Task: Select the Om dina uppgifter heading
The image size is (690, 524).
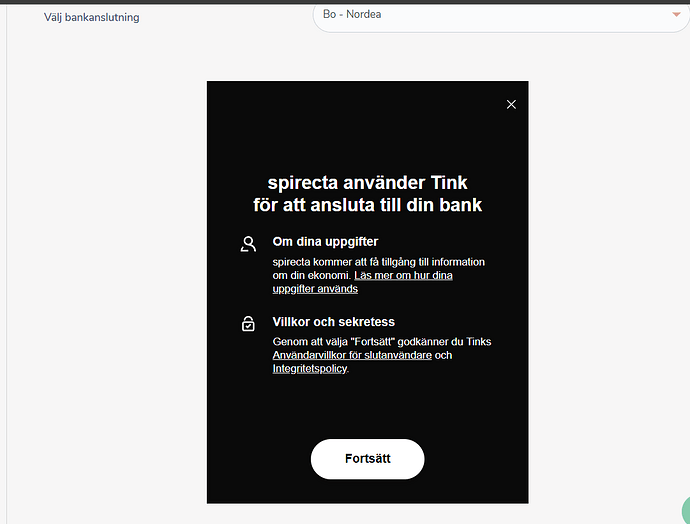Action: [325, 242]
